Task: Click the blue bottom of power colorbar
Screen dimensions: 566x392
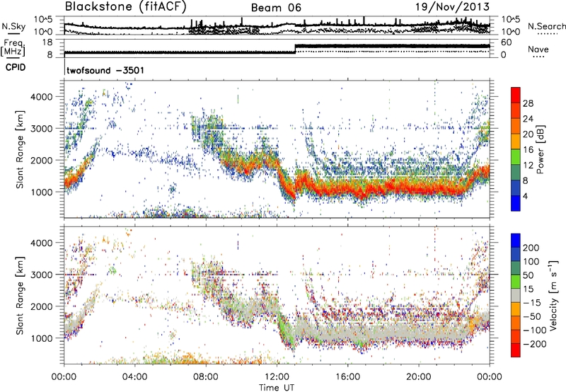Action: tap(516, 203)
